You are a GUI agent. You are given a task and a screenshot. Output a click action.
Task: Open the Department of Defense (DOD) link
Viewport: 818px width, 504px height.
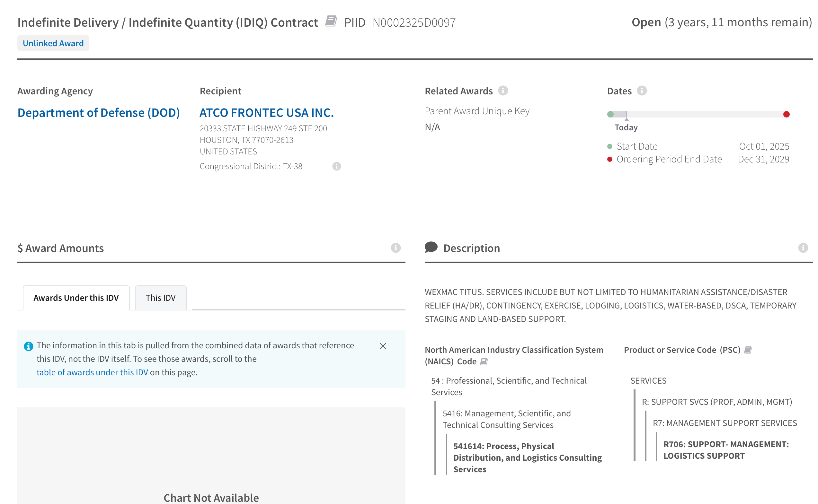pyautogui.click(x=98, y=113)
